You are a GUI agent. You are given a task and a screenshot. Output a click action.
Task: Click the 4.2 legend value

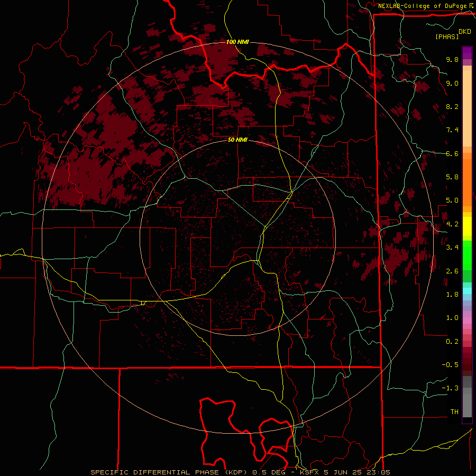point(452,224)
